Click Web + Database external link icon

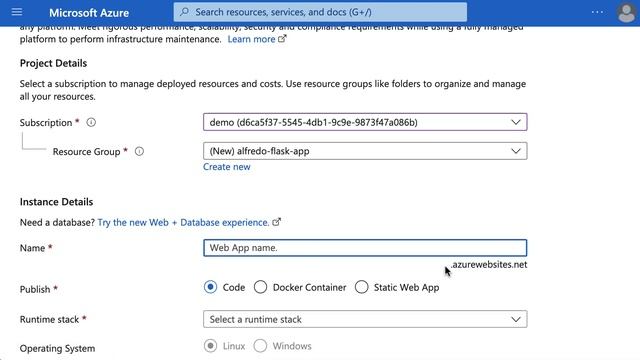(x=276, y=222)
